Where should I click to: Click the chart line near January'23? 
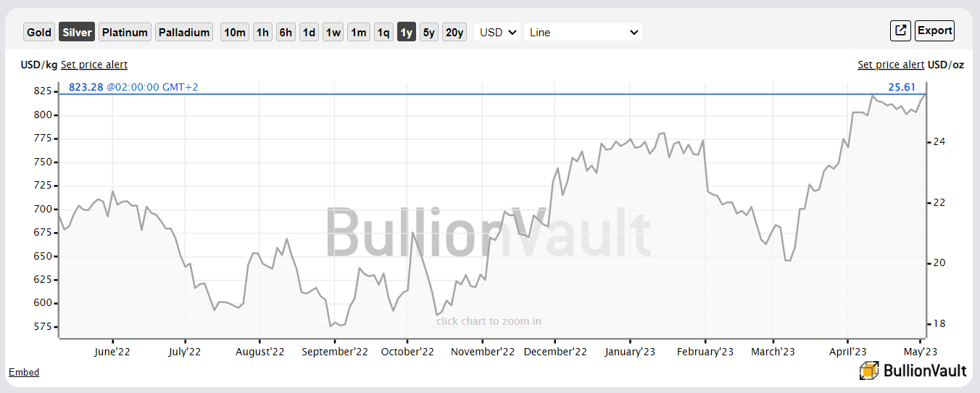coord(630,139)
